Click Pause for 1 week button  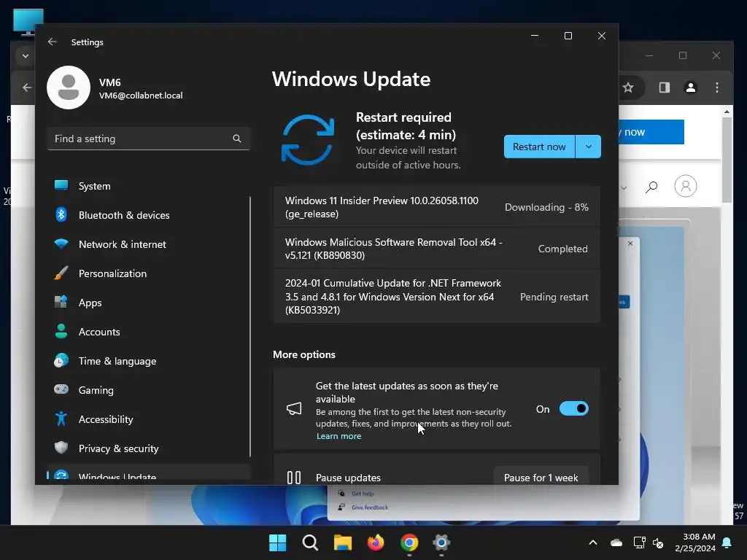pyautogui.click(x=541, y=478)
